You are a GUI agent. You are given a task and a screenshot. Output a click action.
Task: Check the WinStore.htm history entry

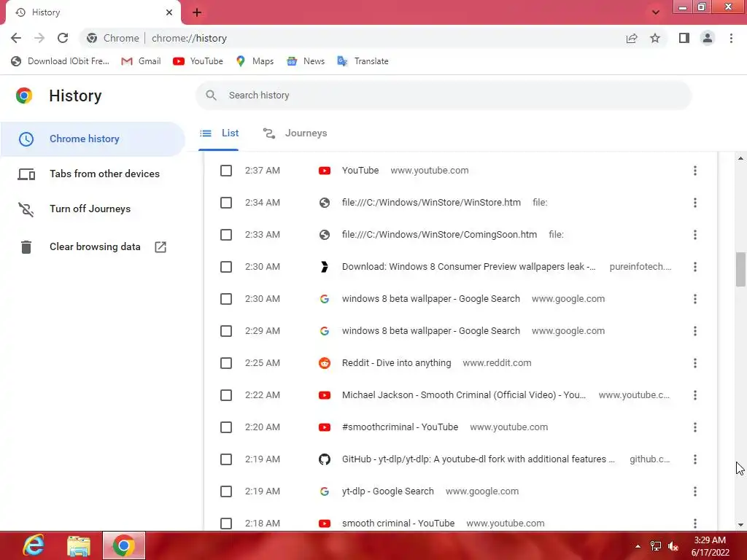click(226, 203)
